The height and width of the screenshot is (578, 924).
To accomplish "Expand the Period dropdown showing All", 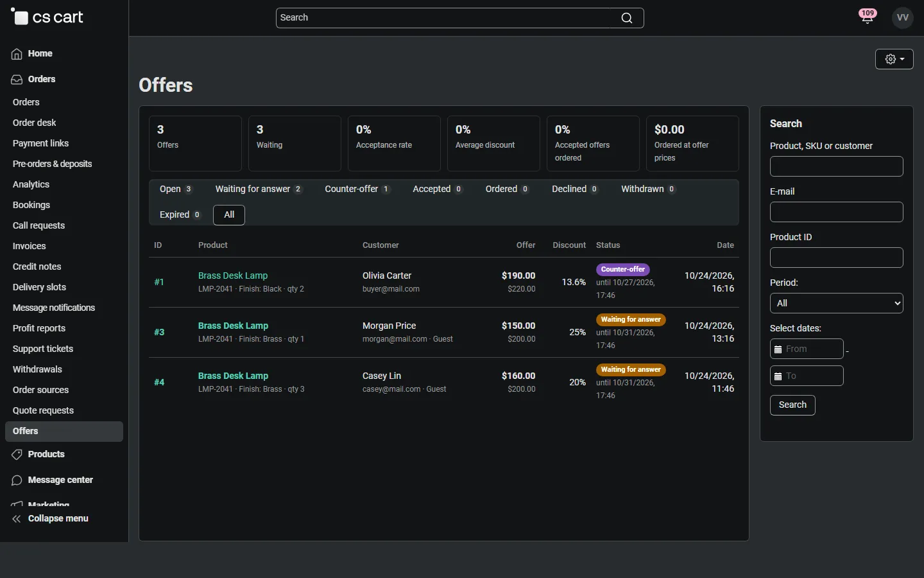I will point(836,303).
